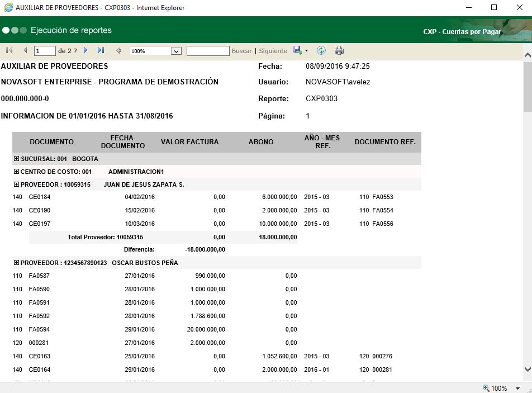The height and width of the screenshot is (393, 532).
Task: Print the report
Action: 339,50
